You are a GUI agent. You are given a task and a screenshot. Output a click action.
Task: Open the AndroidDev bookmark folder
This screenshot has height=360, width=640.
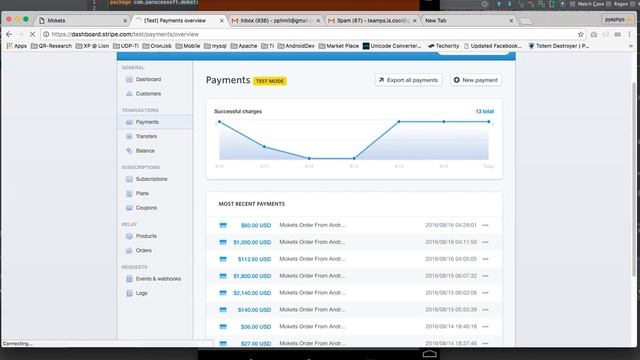click(296, 46)
